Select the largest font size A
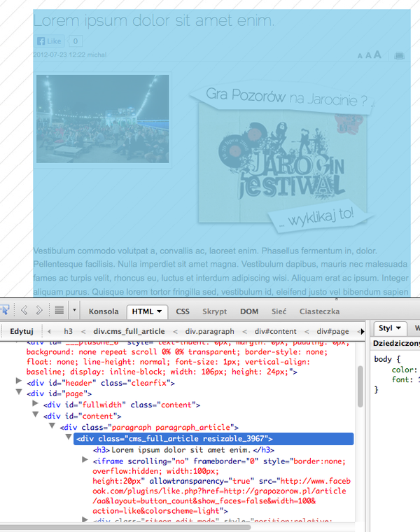Screen dimensions: 420x532 [x=377, y=55]
